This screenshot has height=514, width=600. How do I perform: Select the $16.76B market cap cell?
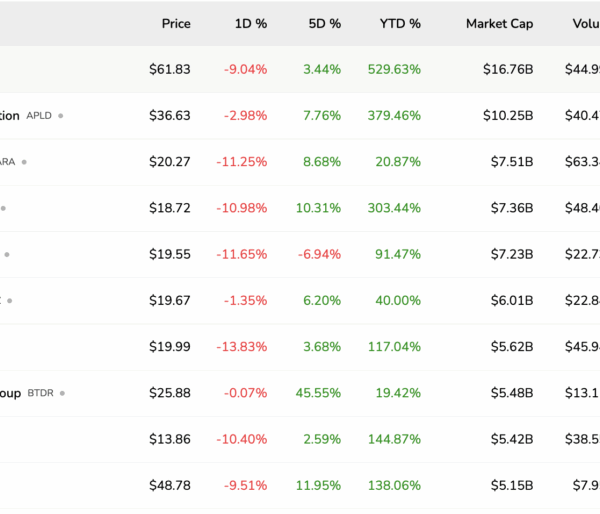508,69
